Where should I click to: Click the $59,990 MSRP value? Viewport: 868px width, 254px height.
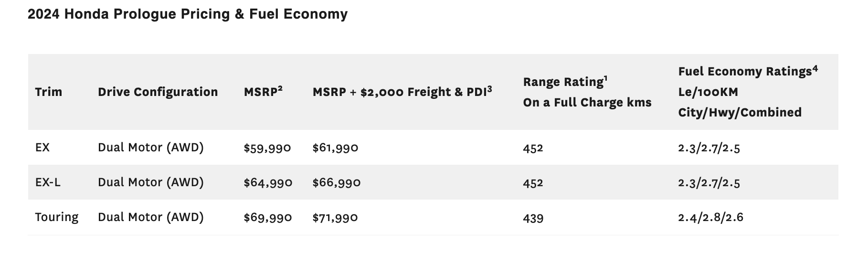click(x=267, y=148)
